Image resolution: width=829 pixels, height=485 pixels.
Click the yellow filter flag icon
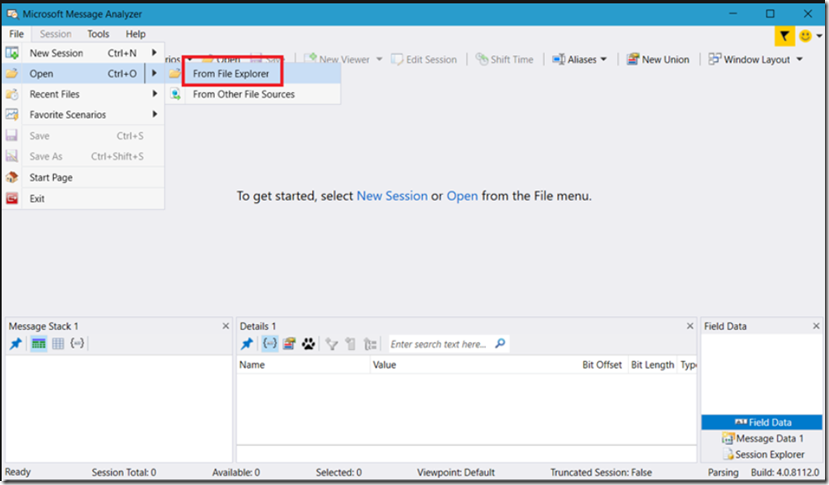tap(785, 36)
